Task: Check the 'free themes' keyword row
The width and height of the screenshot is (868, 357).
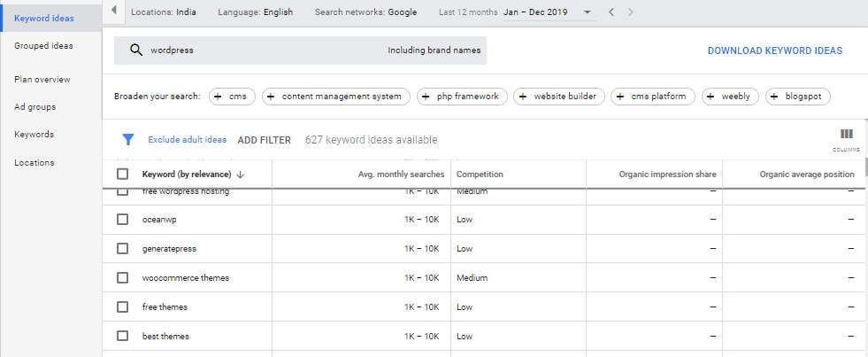Action: pos(122,307)
